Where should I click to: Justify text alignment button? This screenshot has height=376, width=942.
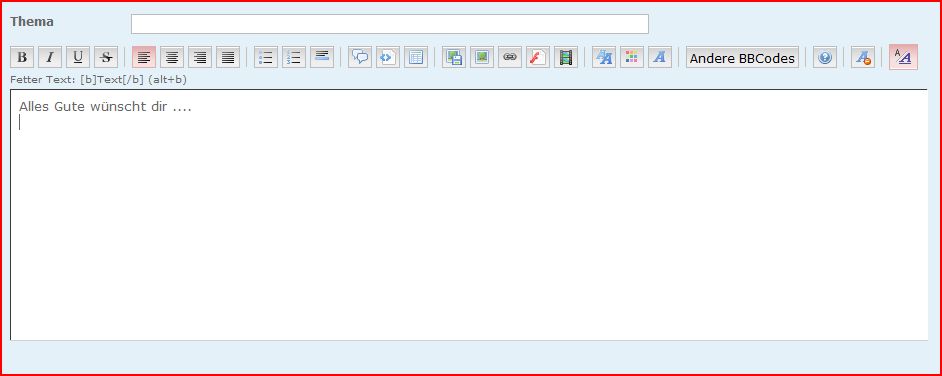pyautogui.click(x=228, y=58)
